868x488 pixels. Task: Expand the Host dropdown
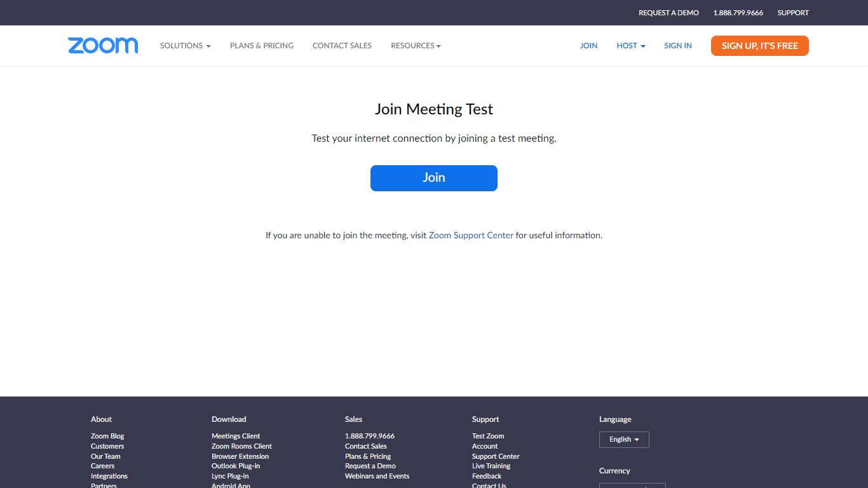click(631, 46)
